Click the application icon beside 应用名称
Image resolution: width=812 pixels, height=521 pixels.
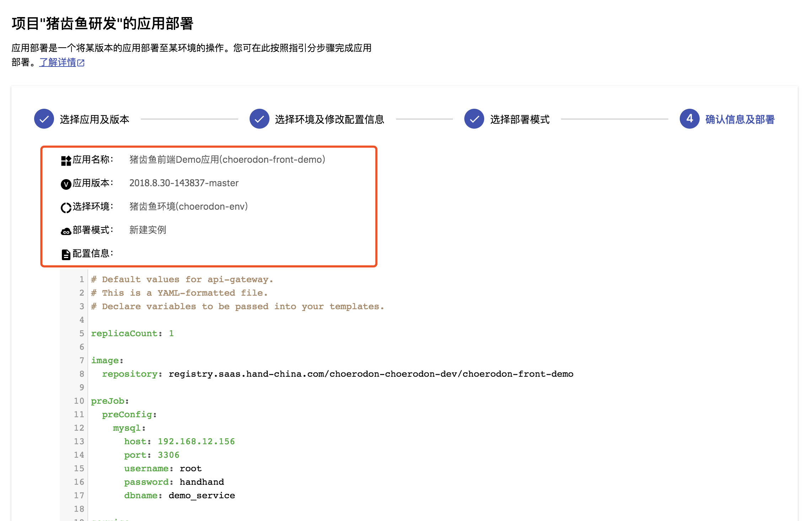(66, 161)
